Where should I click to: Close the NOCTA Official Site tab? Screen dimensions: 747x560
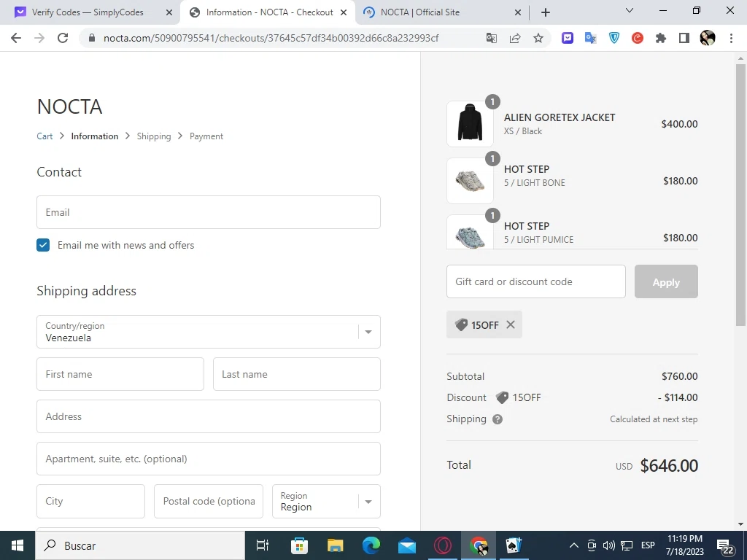click(x=518, y=13)
